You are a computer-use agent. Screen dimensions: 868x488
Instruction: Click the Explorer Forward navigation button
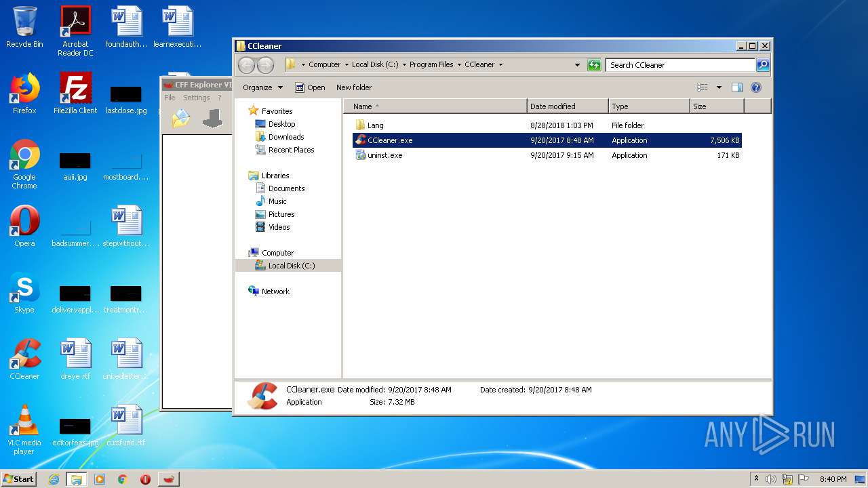pos(265,65)
